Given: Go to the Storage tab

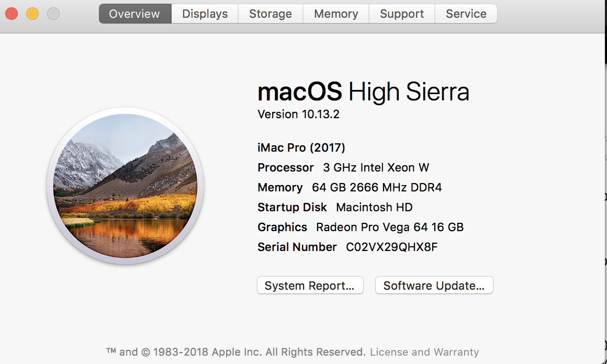Looking at the screenshot, I should pos(271,14).
